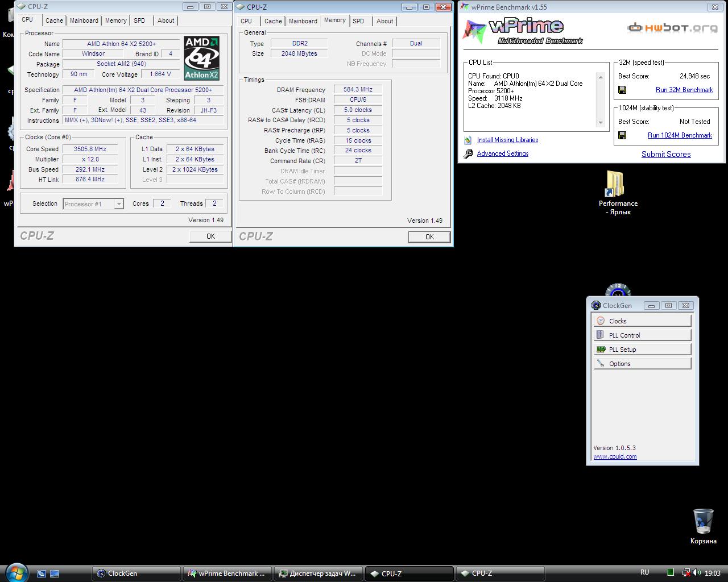Click the PLL Setup chip icon

click(601, 349)
